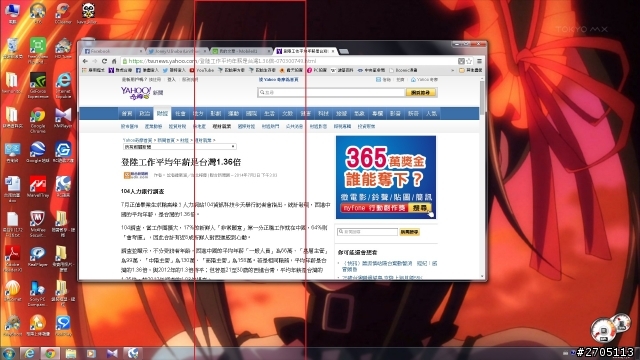Open the MarvellTray desktop shortcut

coord(38,187)
